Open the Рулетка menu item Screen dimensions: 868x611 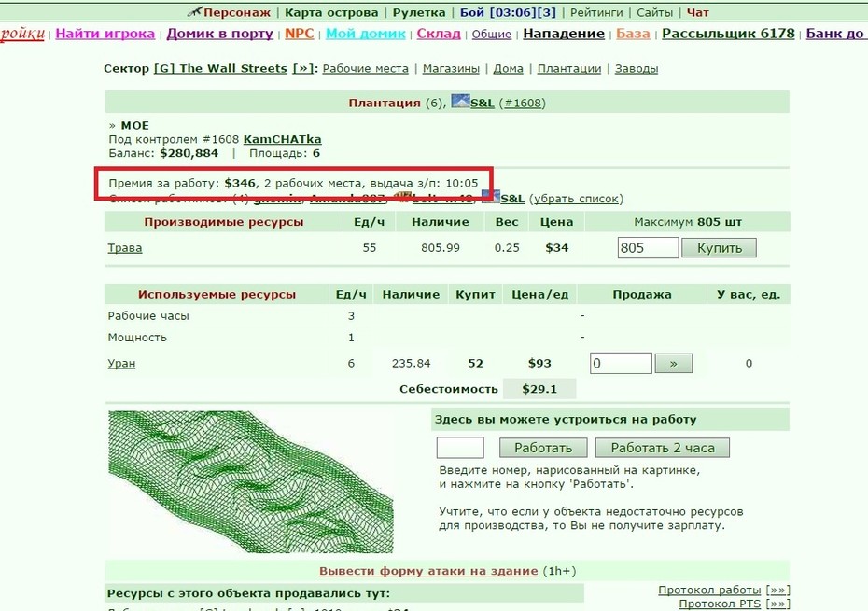pyautogui.click(x=419, y=12)
